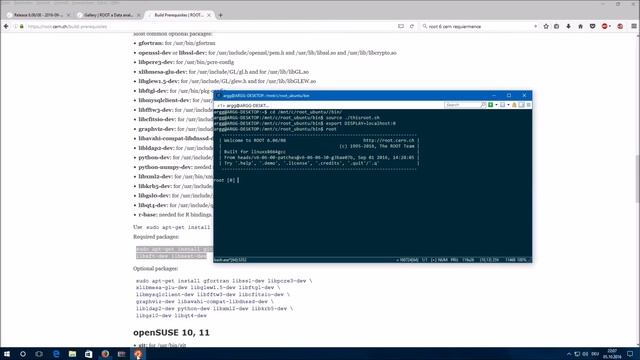The width and height of the screenshot is (640, 360).
Task: Open ConEmu system menu icon at far right
Action: [529, 105]
